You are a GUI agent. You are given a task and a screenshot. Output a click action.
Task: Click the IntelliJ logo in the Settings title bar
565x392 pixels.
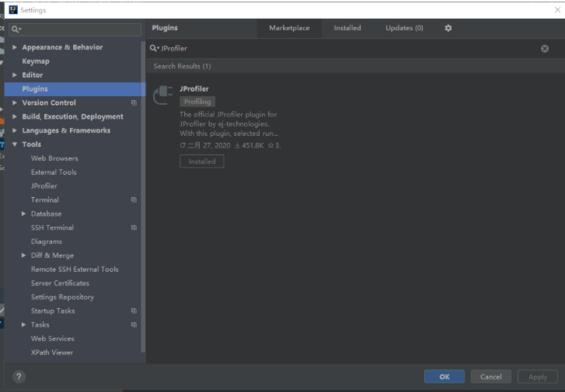[13, 10]
